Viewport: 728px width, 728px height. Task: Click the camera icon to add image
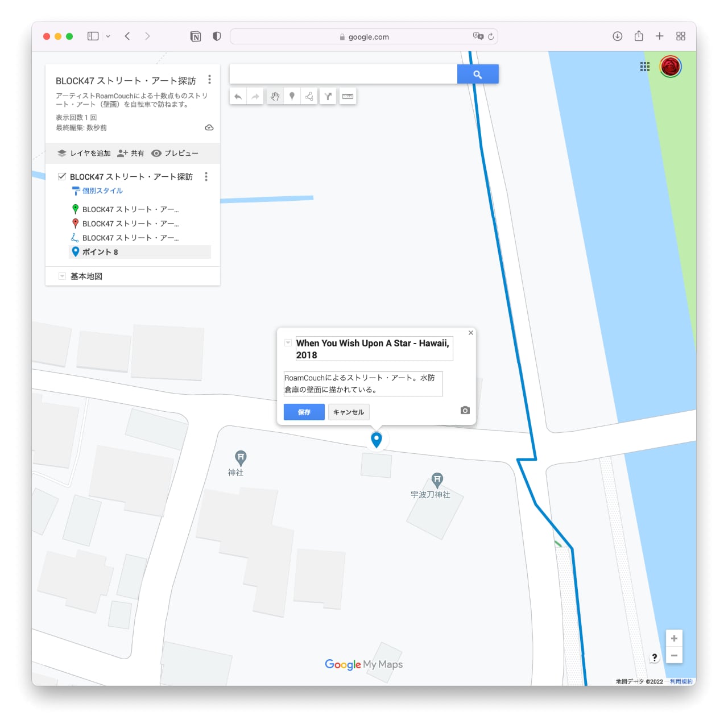(x=465, y=411)
